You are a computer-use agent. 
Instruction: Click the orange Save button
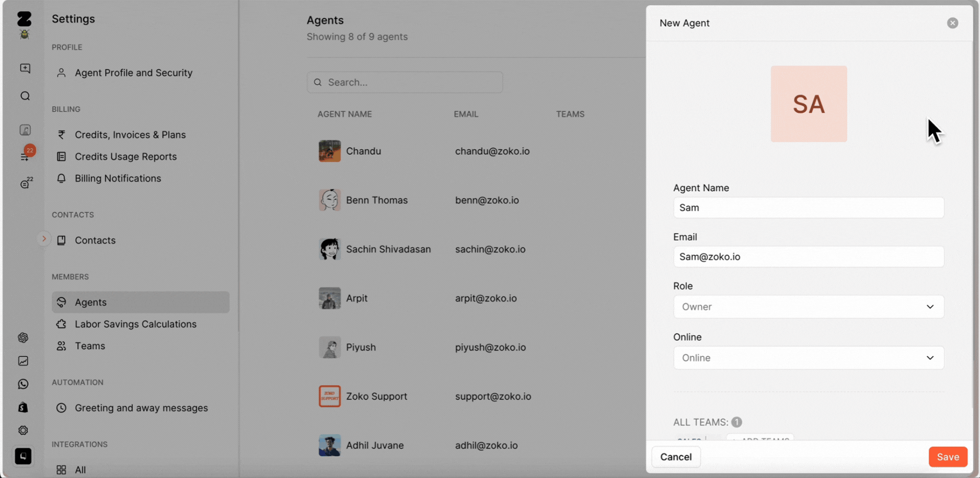click(948, 457)
